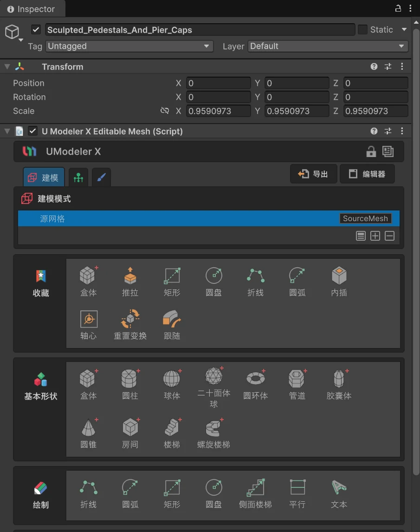The width and height of the screenshot is (420, 532).
Task: Toggle the GameObject active checkbox
Action: coord(36,30)
